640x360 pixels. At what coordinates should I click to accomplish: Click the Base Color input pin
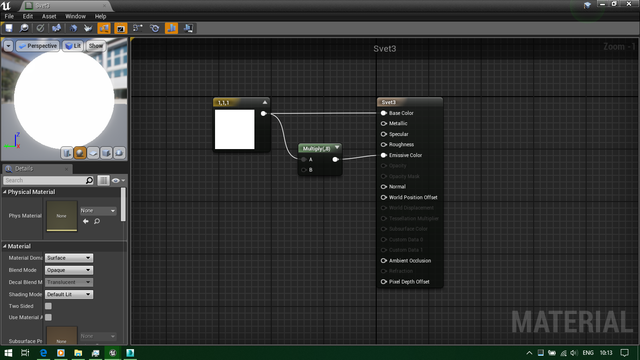point(384,113)
